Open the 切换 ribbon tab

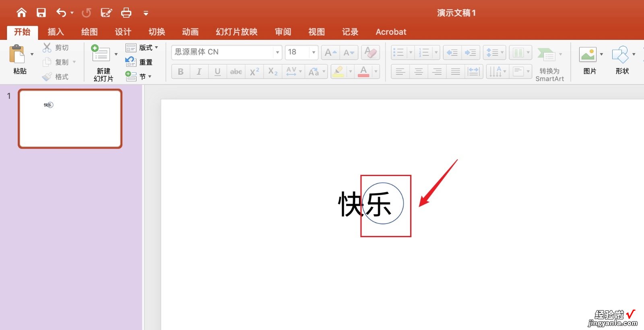coord(157,32)
